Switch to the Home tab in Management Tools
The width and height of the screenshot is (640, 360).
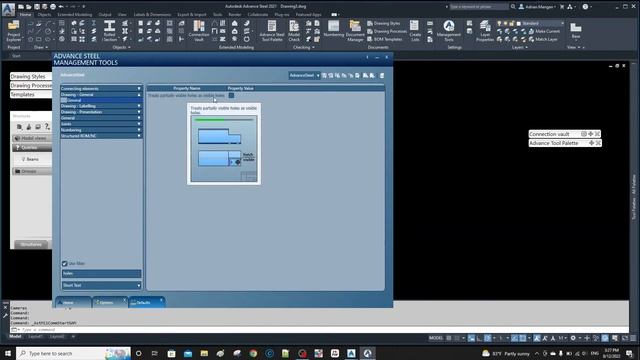click(x=73, y=302)
